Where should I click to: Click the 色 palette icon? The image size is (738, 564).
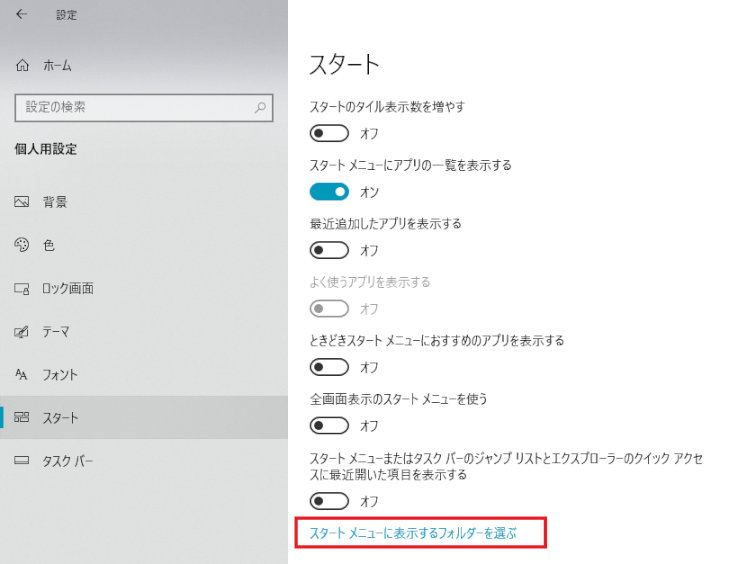[x=22, y=245]
